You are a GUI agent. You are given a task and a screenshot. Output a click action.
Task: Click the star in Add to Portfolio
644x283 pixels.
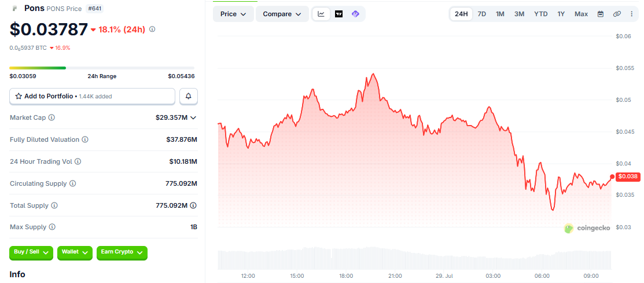point(19,96)
